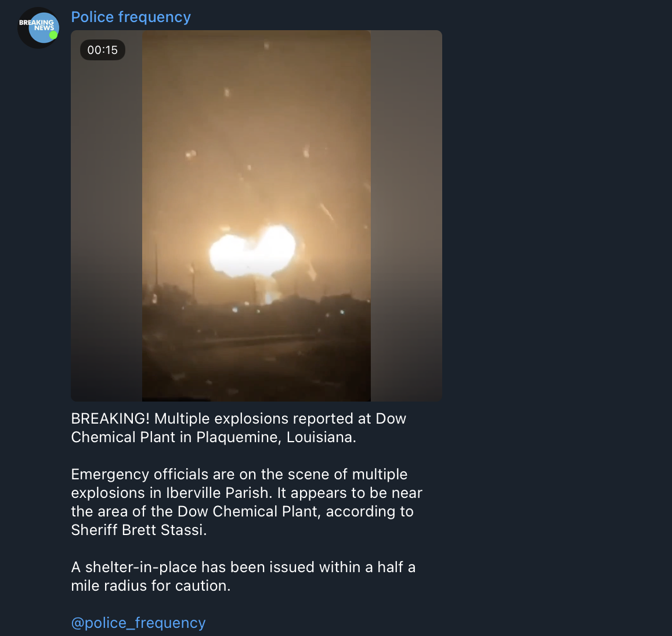The height and width of the screenshot is (636, 672).
Task: Click the green status dot on avatar
Action: tap(53, 35)
